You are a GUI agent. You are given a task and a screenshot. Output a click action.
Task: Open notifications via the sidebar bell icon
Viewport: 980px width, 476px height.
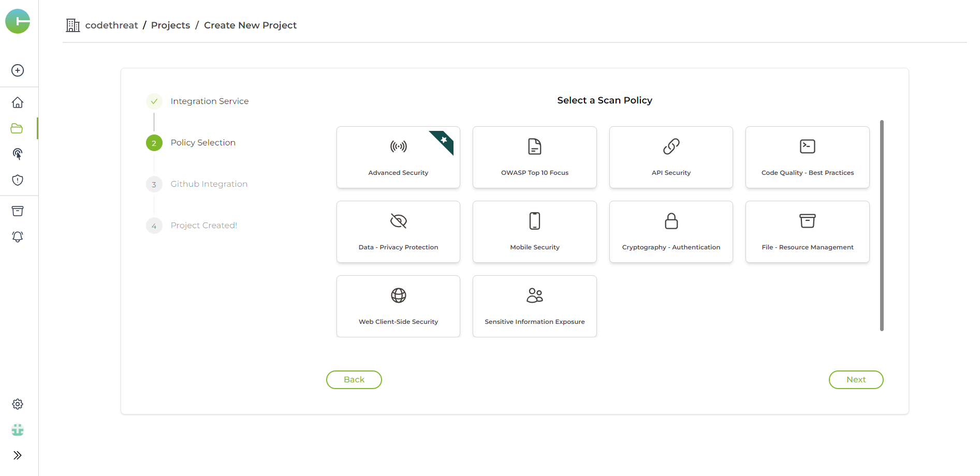pyautogui.click(x=18, y=236)
